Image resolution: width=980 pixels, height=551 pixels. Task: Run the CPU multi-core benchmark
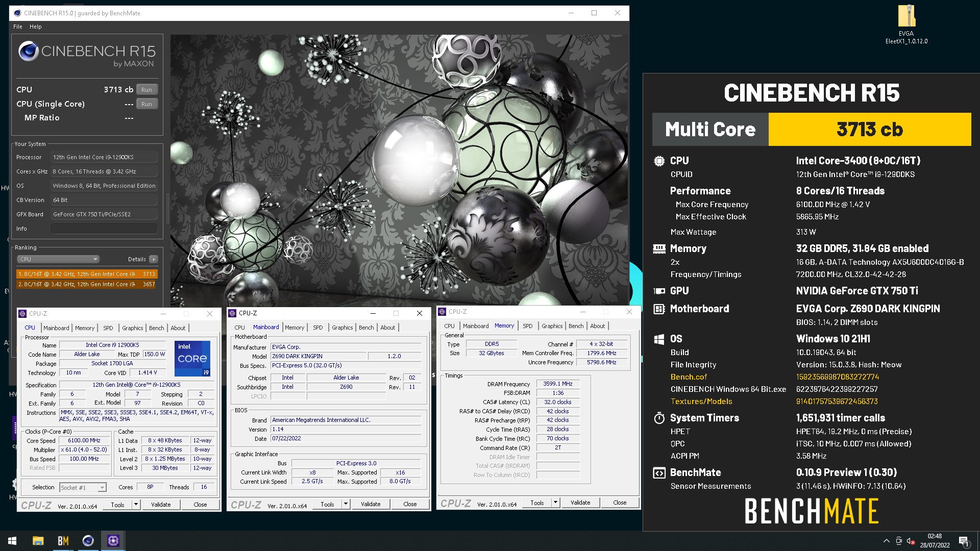pos(146,90)
